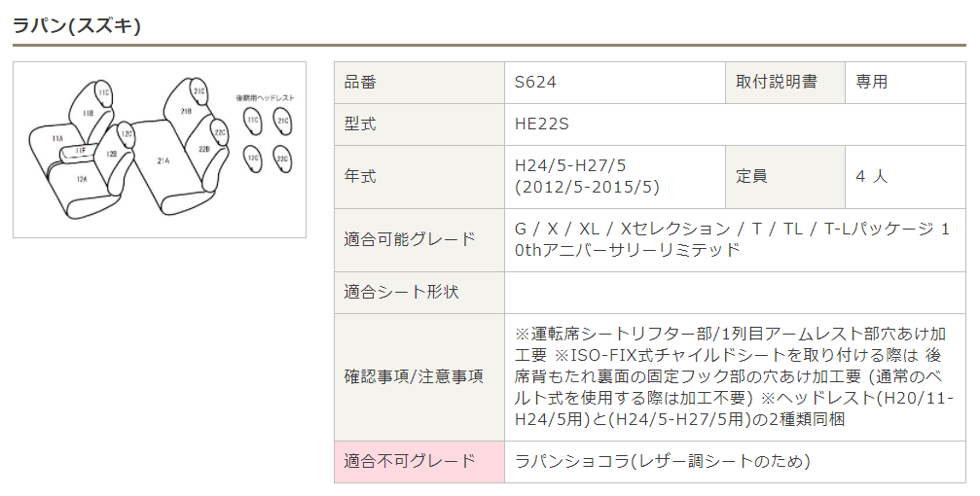Screen dimensions: 980x496
Task: Click the 21C headrest icon in the rear headrest group
Action: (x=282, y=122)
